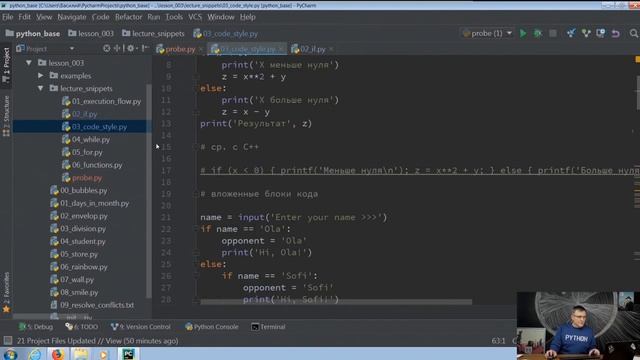
Task: Open the Edit menu
Action: pyautogui.click(x=24, y=17)
